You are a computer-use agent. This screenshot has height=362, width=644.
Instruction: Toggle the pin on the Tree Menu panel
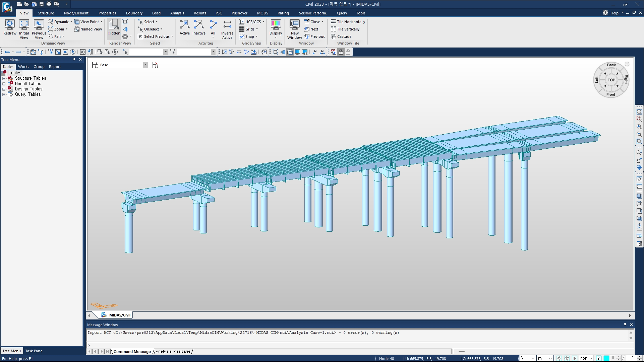(x=74, y=59)
